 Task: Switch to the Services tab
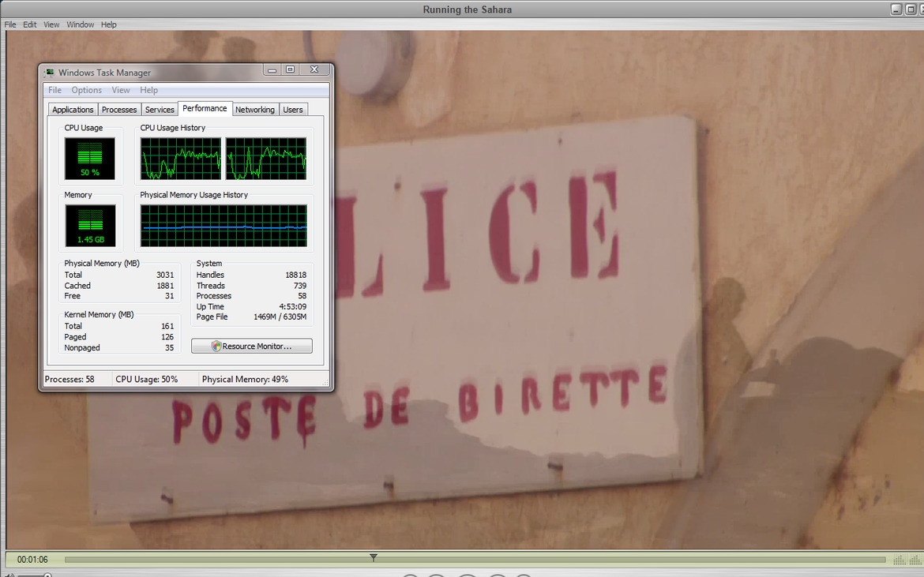point(160,110)
